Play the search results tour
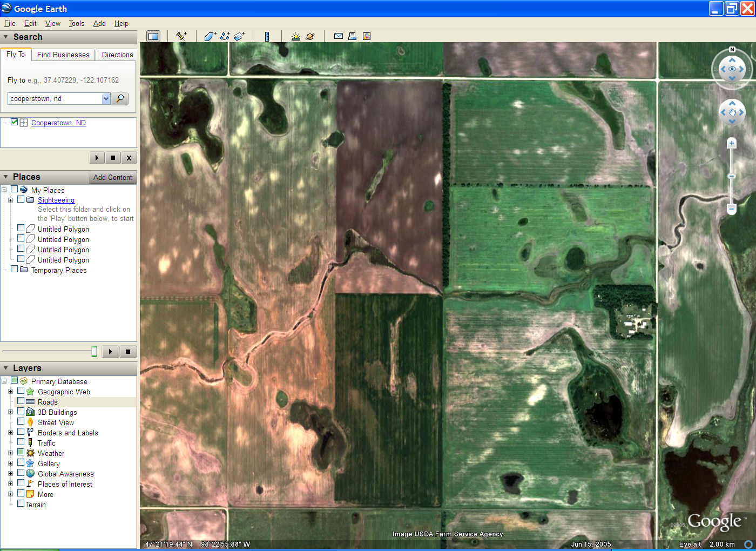 [97, 158]
